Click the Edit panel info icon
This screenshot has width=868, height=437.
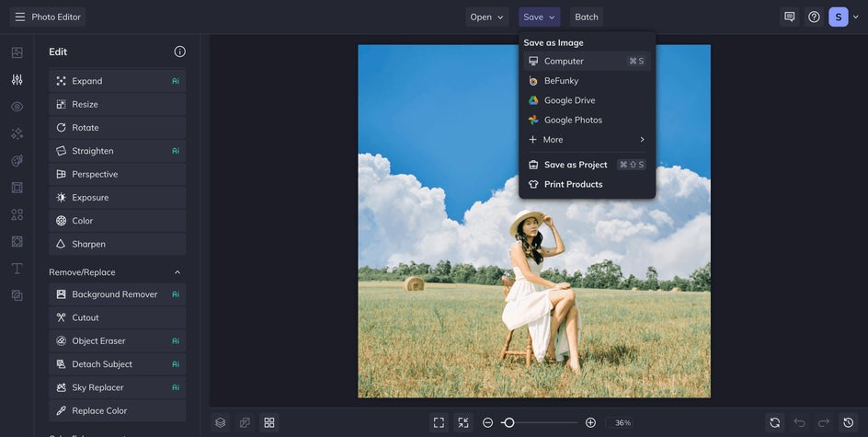click(x=180, y=52)
